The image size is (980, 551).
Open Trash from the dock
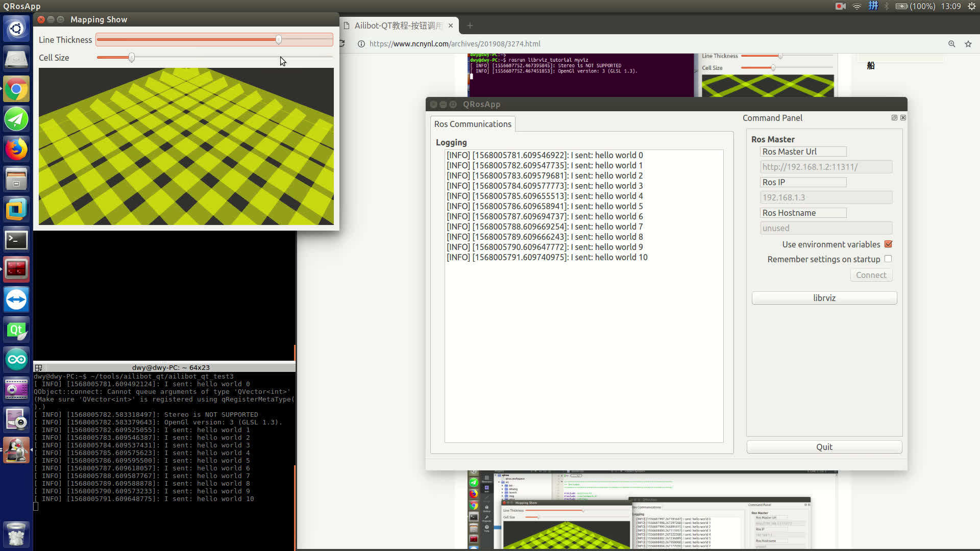click(x=16, y=534)
